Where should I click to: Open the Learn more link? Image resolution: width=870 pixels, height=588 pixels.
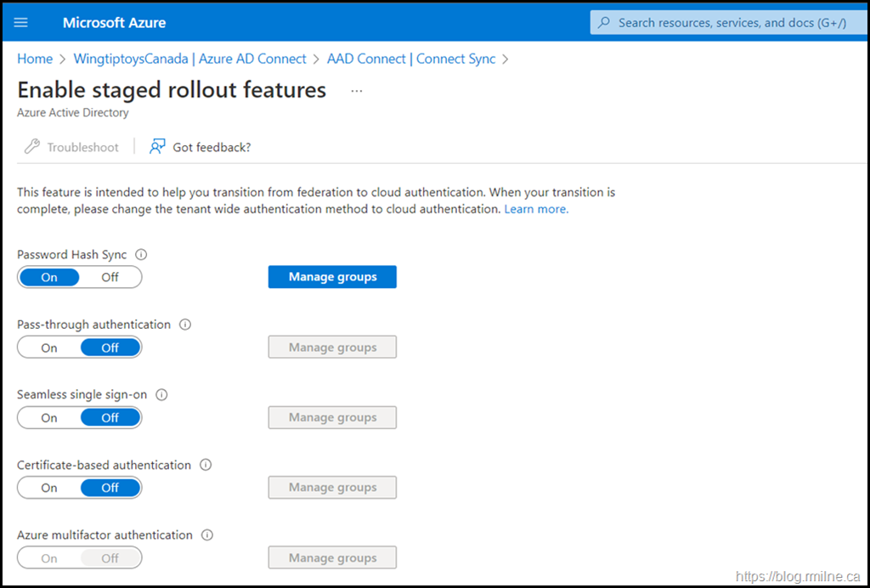click(x=536, y=209)
